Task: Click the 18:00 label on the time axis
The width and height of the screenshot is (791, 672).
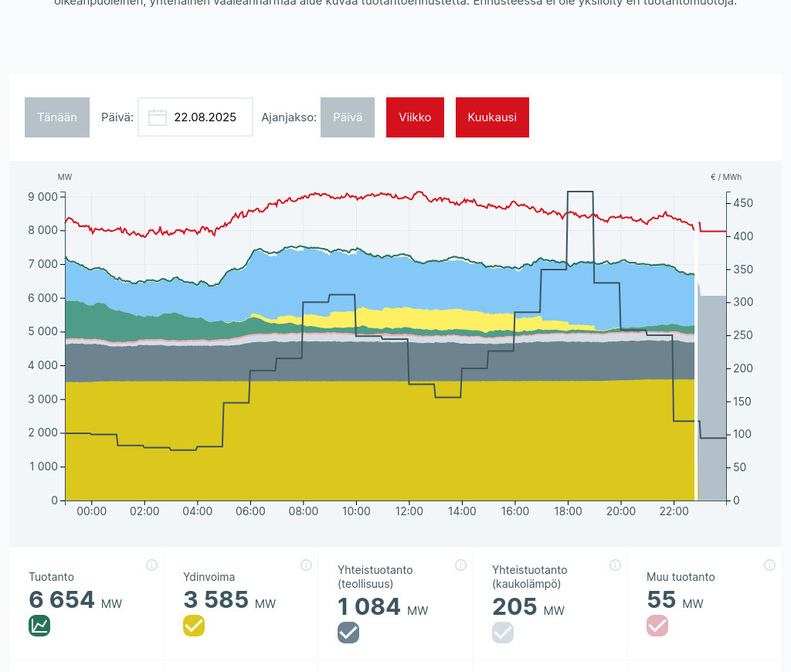Action: point(568,511)
